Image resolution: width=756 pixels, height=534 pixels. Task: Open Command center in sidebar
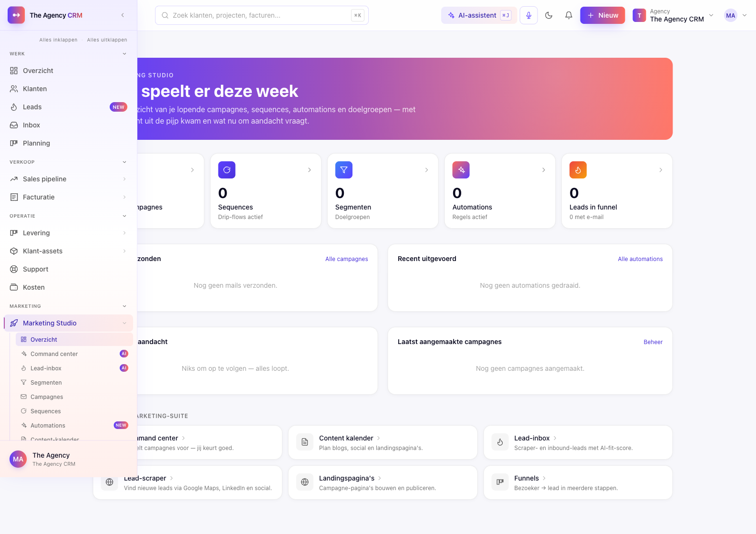pyautogui.click(x=74, y=354)
